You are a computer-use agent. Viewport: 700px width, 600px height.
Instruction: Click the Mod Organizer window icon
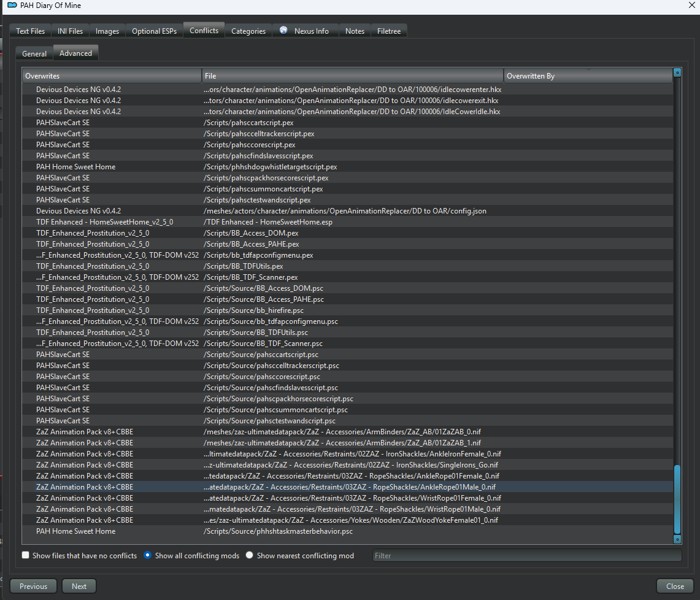click(12, 6)
